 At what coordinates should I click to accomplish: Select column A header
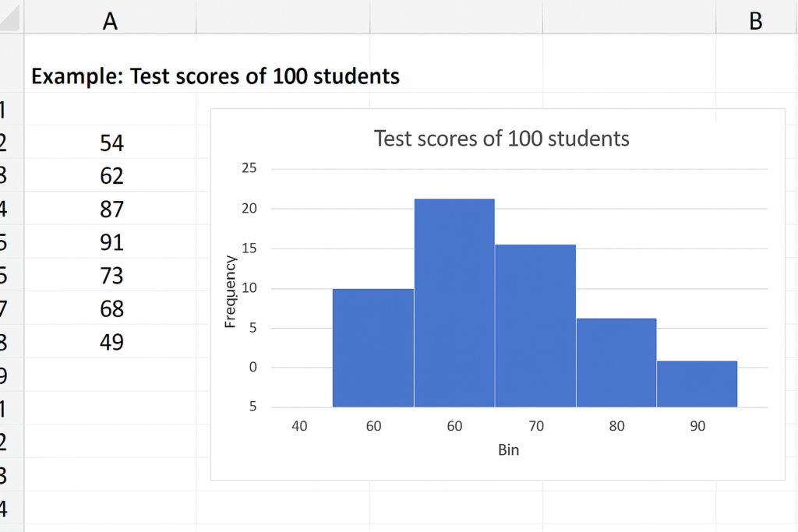[110, 21]
